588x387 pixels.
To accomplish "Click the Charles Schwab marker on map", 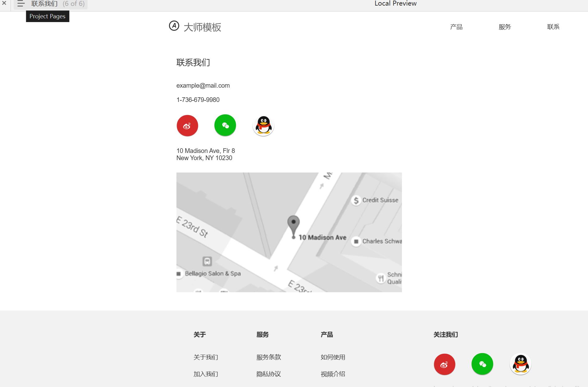I will coord(356,242).
